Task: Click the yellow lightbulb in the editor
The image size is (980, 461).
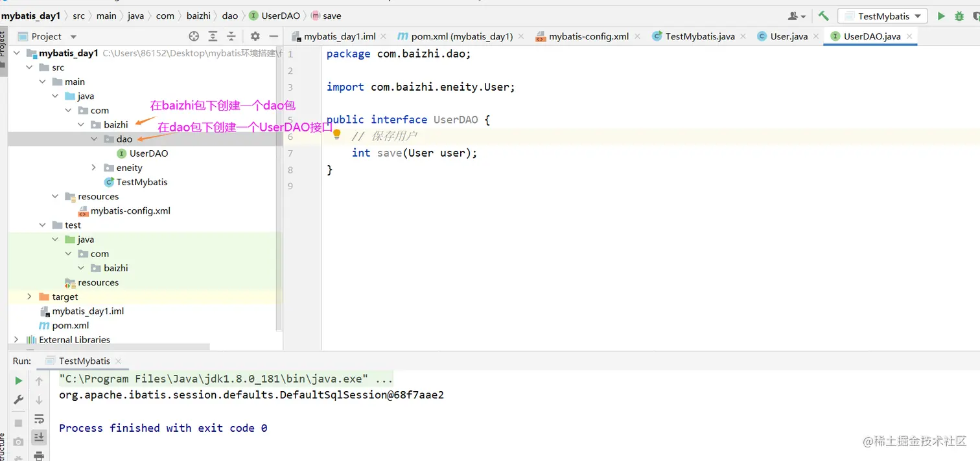Action: tap(337, 135)
